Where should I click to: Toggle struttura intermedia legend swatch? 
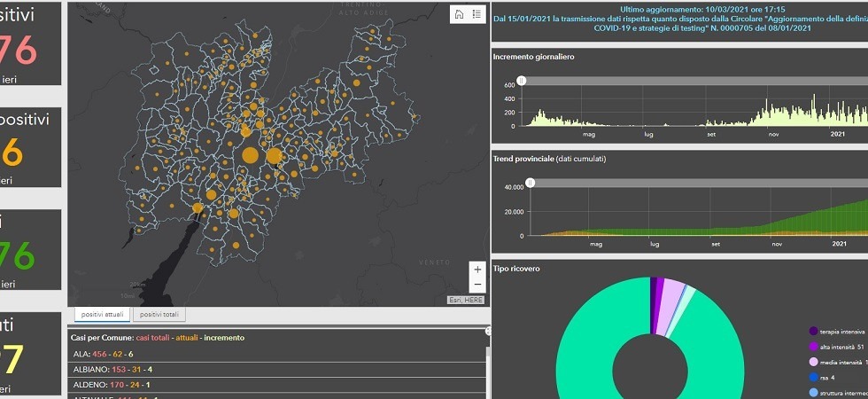coord(813,393)
